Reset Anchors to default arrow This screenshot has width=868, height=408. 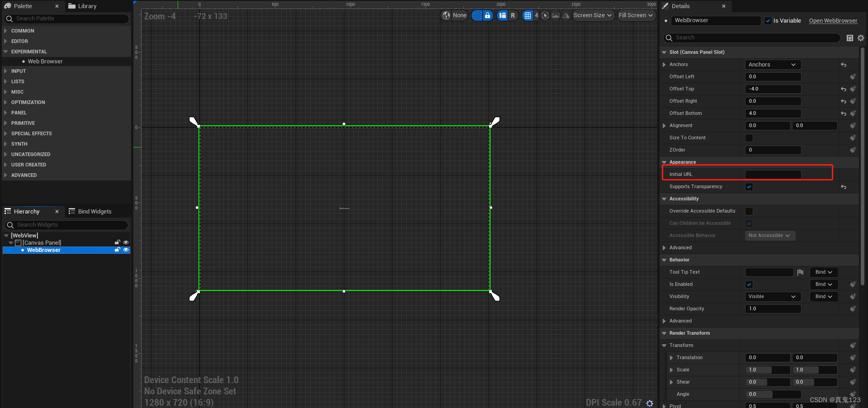pyautogui.click(x=844, y=65)
